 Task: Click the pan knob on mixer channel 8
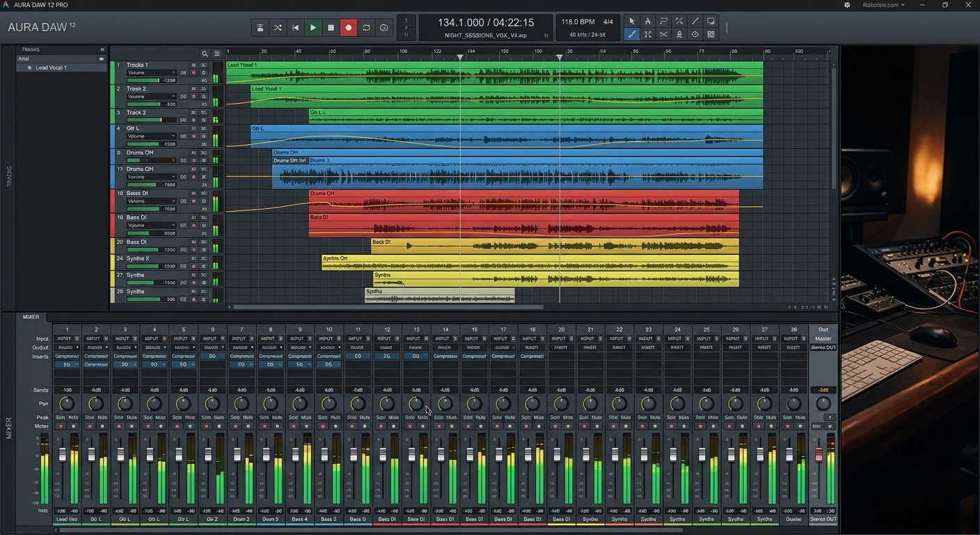pos(271,403)
